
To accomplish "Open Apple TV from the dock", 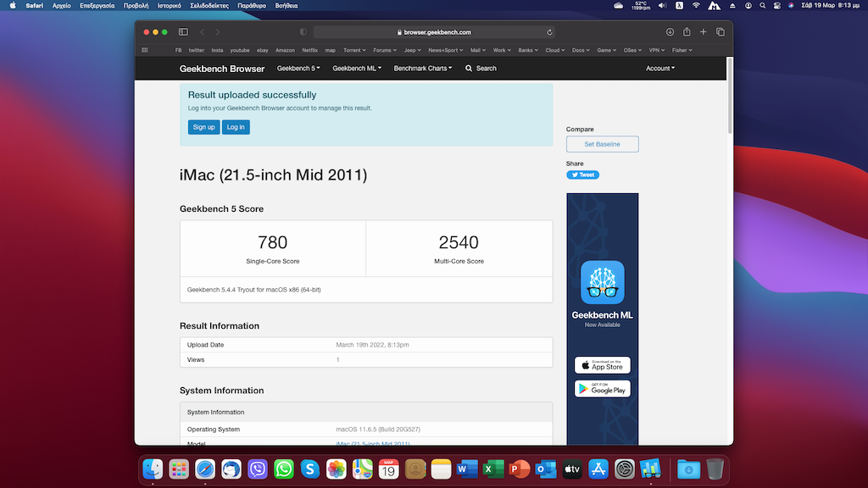I will click(x=572, y=469).
